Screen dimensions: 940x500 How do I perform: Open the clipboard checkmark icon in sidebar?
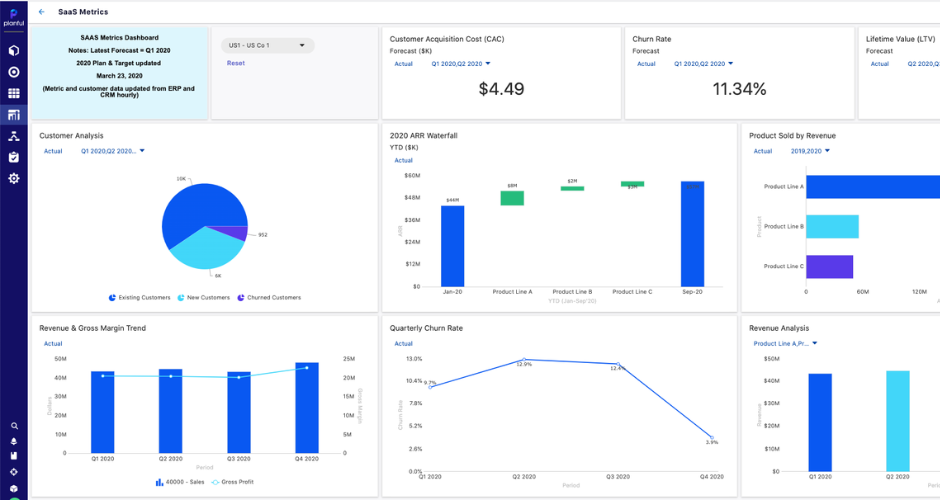[14, 157]
